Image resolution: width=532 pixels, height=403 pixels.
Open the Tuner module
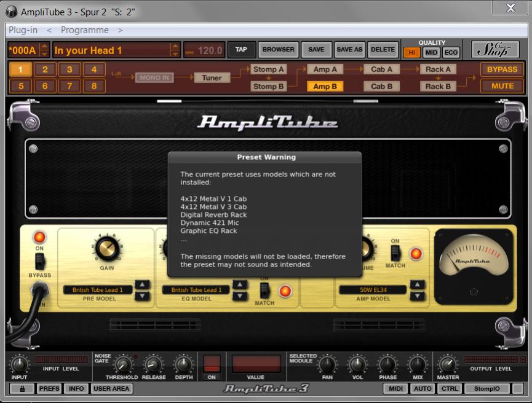click(x=212, y=78)
